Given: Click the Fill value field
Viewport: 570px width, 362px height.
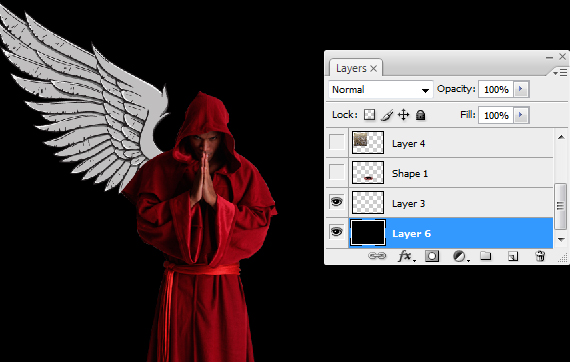Looking at the screenshot, I should pyautogui.click(x=496, y=115).
